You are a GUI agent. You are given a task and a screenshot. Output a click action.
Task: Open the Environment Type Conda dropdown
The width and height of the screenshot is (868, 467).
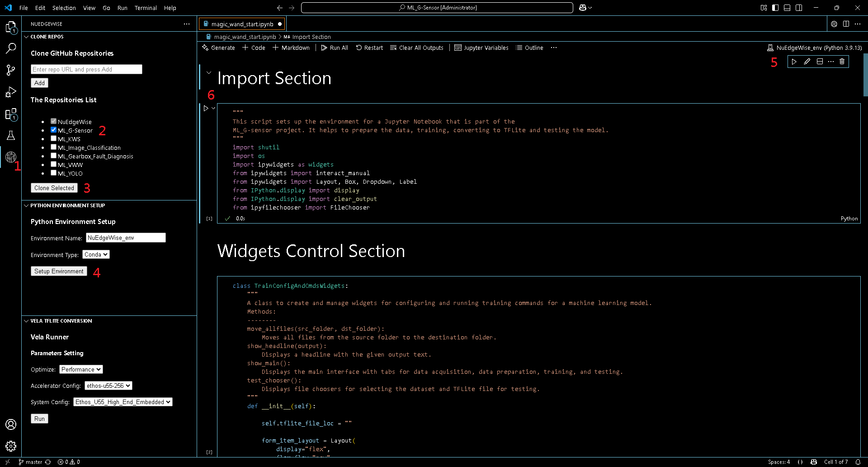[x=96, y=255]
